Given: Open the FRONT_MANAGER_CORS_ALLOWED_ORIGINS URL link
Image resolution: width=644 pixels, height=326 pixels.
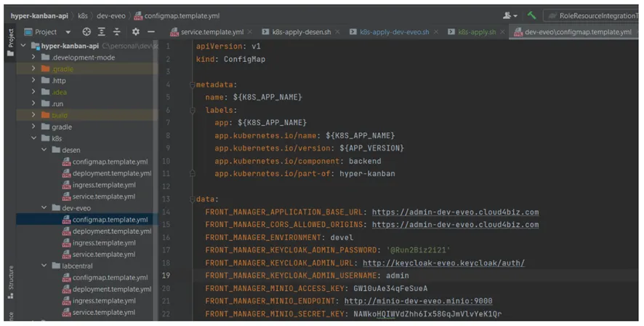Looking at the screenshot, I should (x=456, y=224).
